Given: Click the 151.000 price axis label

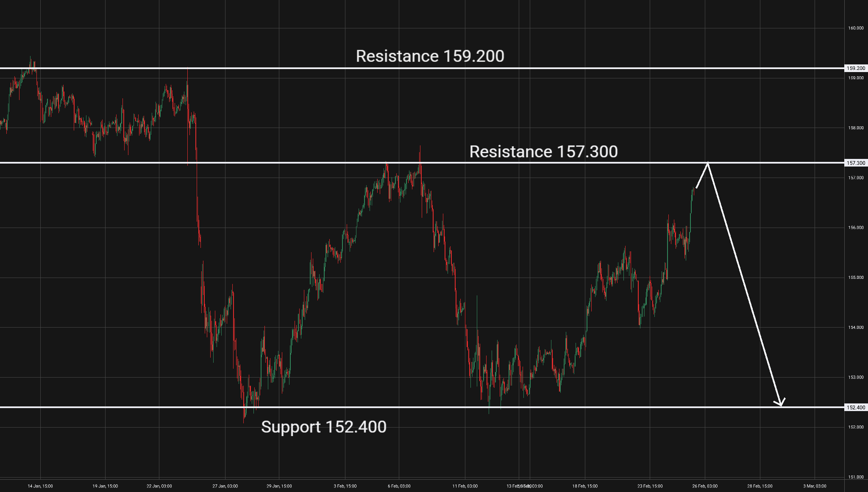Looking at the screenshot, I should coord(856,477).
